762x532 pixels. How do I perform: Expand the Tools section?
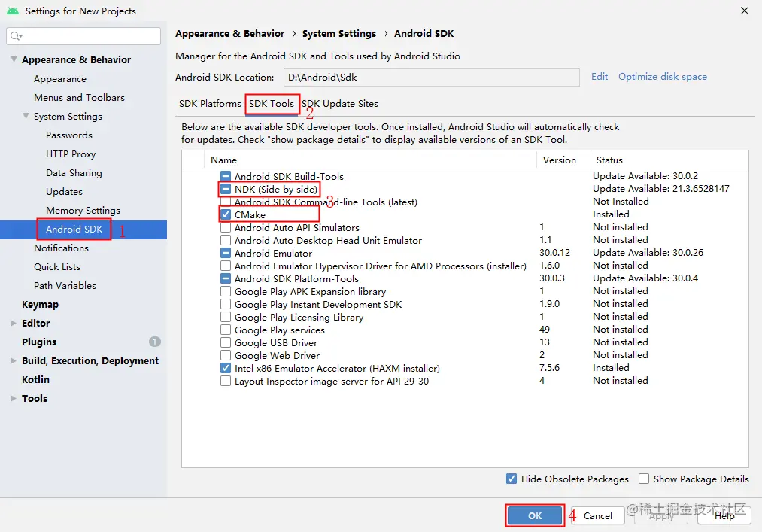click(x=14, y=398)
